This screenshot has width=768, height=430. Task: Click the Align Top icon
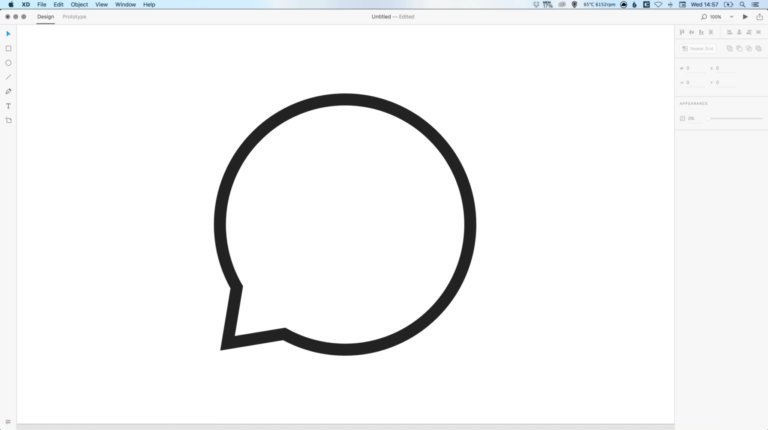(682, 32)
